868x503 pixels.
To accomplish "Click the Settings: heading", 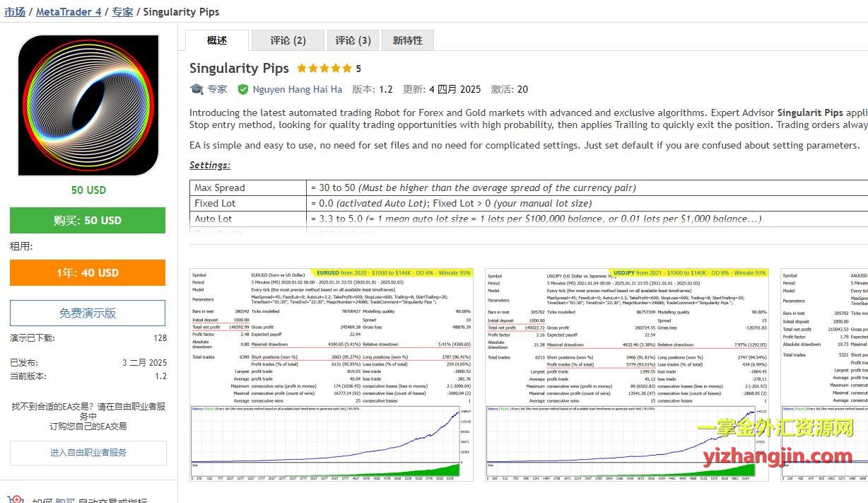I will [210, 166].
